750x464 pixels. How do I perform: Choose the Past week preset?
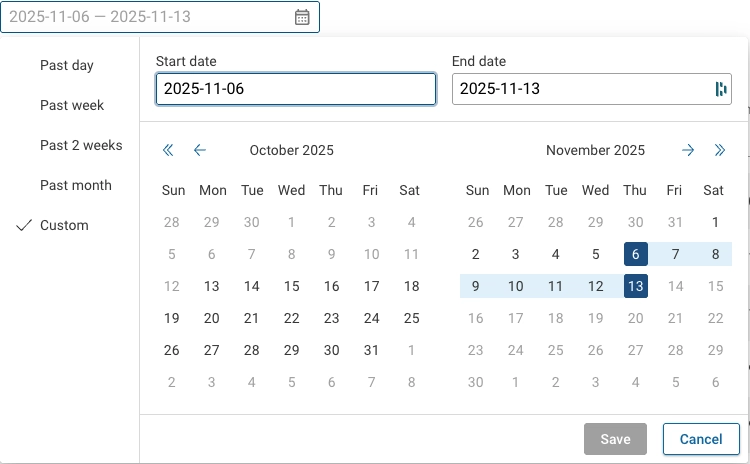[72, 105]
